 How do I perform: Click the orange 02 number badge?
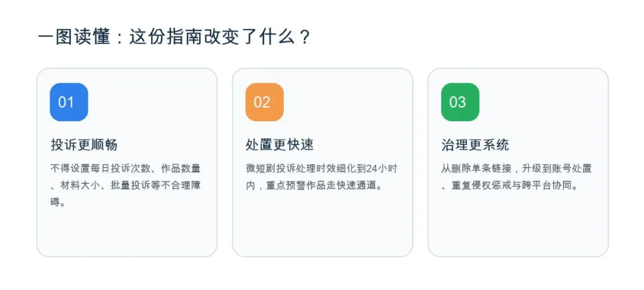click(x=265, y=102)
